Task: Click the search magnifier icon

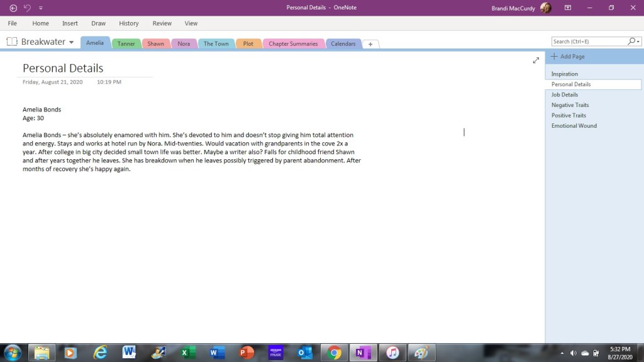Action: pos(631,42)
